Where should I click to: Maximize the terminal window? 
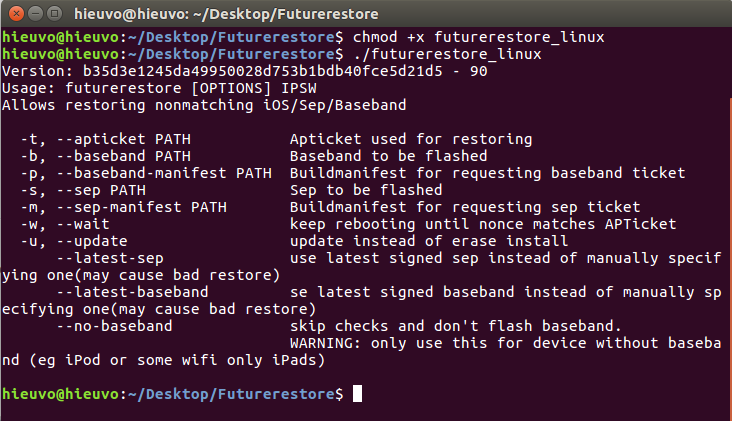[x=52, y=12]
